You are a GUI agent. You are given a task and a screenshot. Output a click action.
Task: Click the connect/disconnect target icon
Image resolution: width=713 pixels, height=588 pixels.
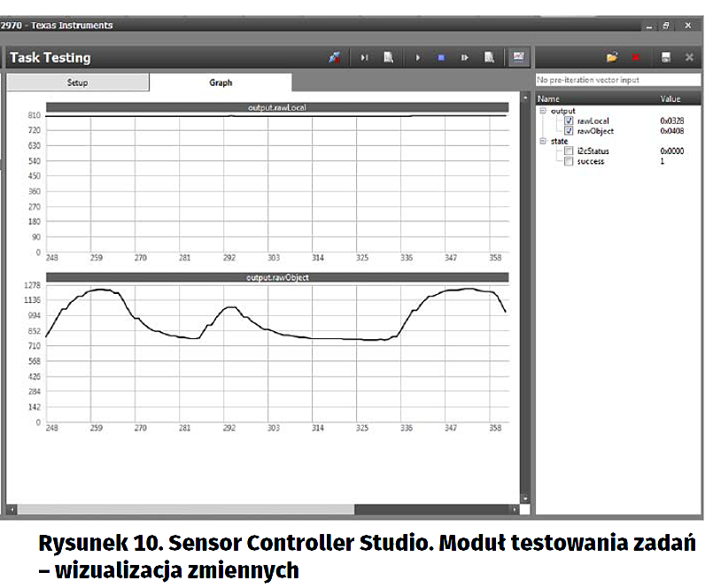coord(334,58)
